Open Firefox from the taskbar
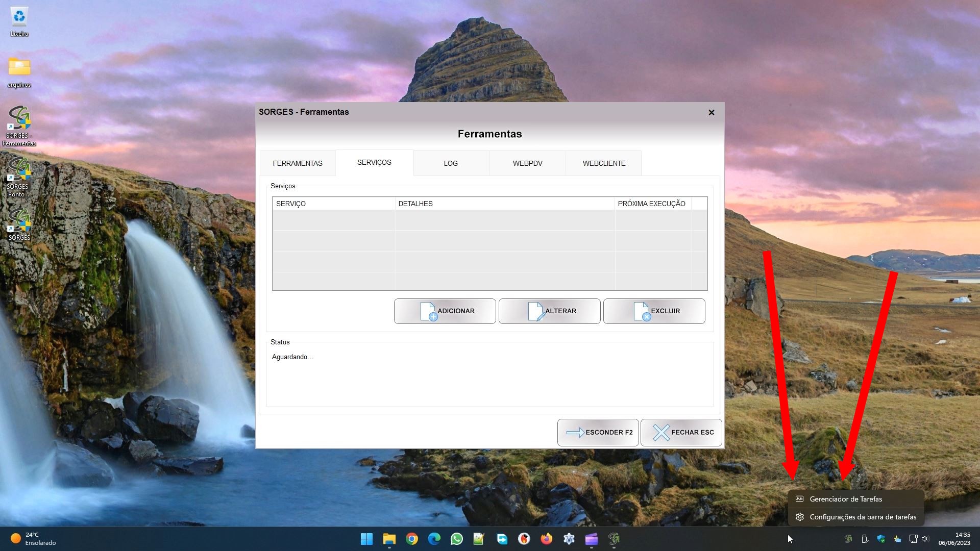Image resolution: width=980 pixels, height=551 pixels. click(546, 539)
